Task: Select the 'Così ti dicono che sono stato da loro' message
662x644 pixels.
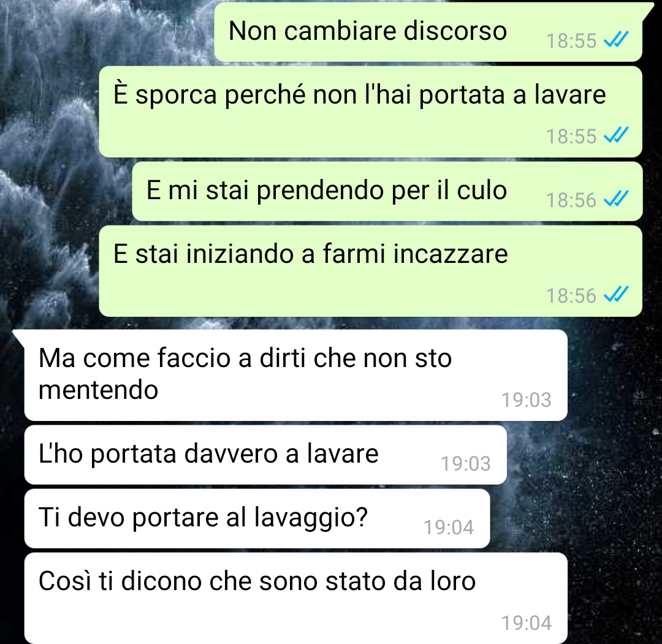Action: click(x=295, y=598)
